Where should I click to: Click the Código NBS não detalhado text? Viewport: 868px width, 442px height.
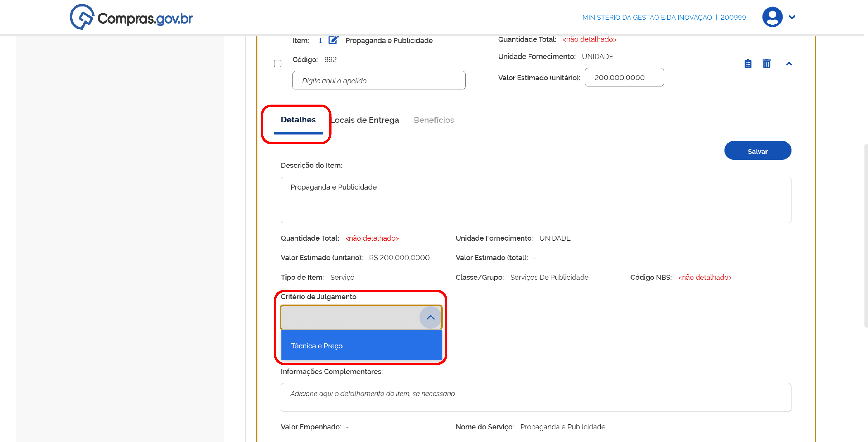(x=705, y=277)
